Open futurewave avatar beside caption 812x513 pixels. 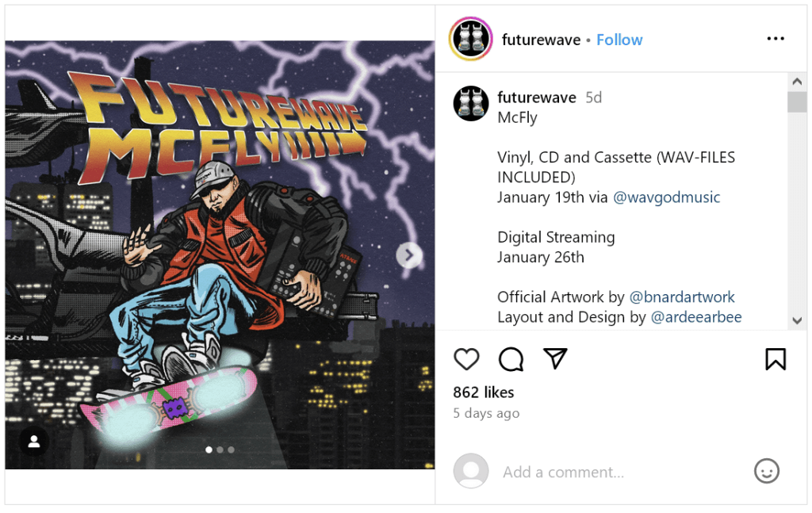point(471,104)
